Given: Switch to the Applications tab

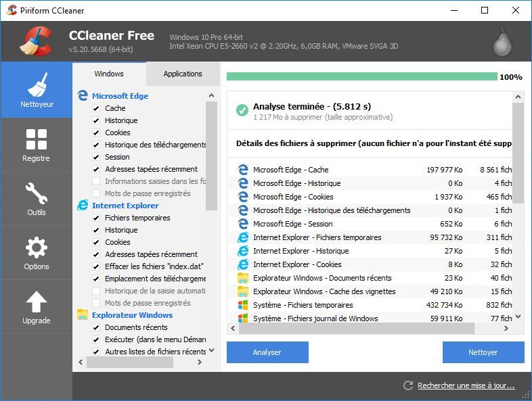Looking at the screenshot, I should point(183,74).
